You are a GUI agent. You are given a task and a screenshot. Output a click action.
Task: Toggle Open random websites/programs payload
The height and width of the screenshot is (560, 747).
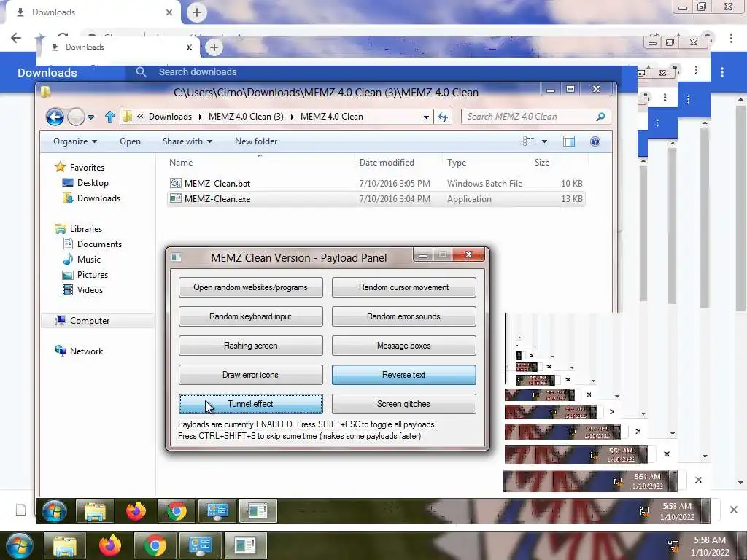coord(251,287)
